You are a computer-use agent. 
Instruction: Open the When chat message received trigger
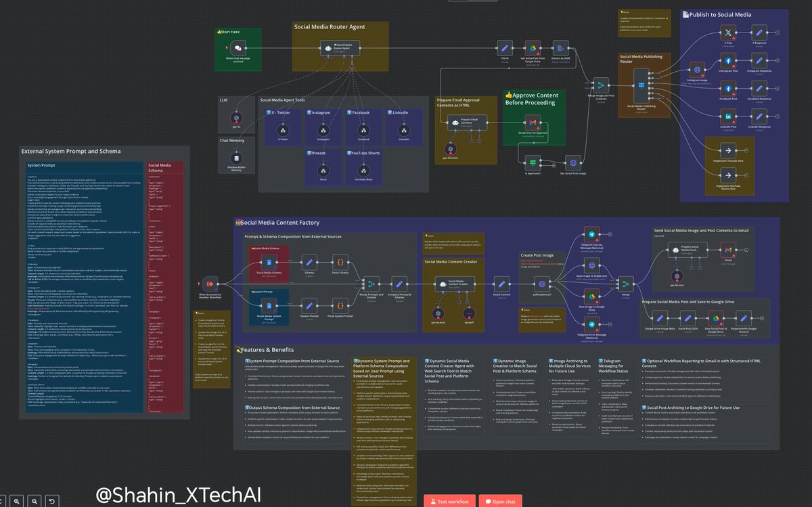[x=238, y=49]
